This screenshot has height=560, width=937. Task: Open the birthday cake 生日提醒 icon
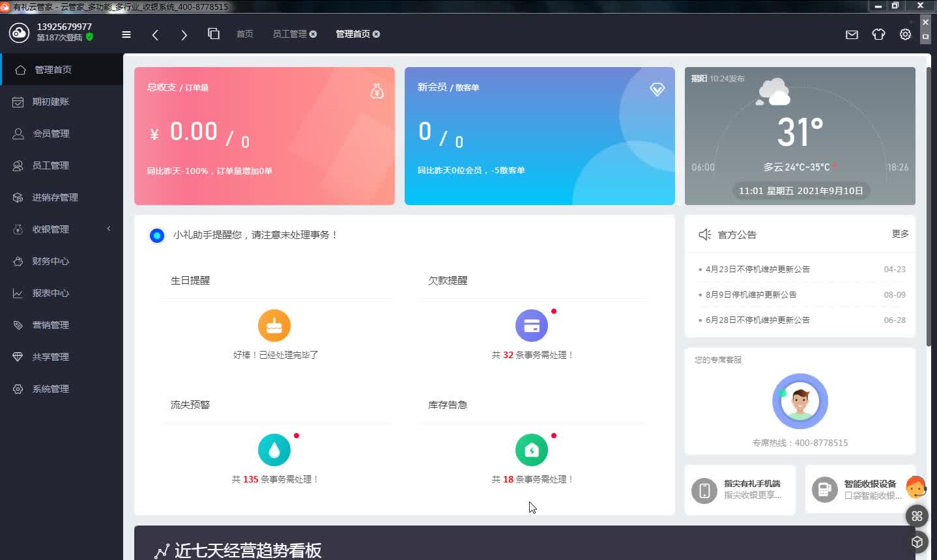[274, 326]
